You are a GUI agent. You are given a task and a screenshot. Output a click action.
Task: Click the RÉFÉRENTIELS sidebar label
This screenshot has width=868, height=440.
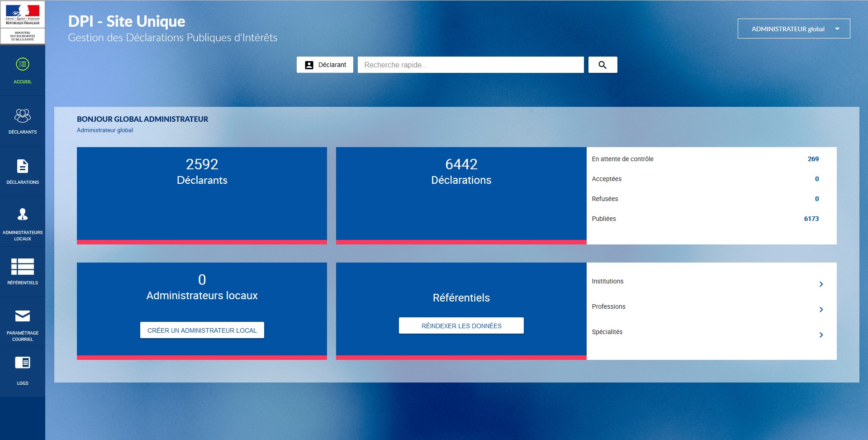[23, 283]
